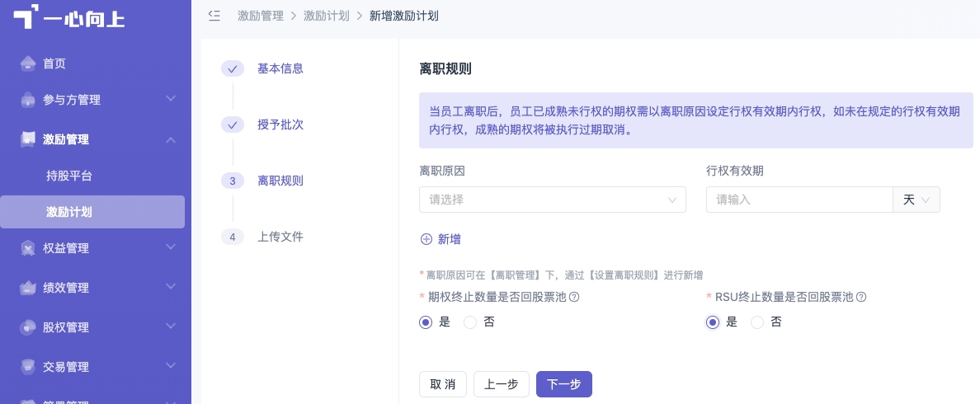Screen dimensions: 980x404
Task: Expand the 股权管理 menu chevron
Action: pyautogui.click(x=171, y=326)
